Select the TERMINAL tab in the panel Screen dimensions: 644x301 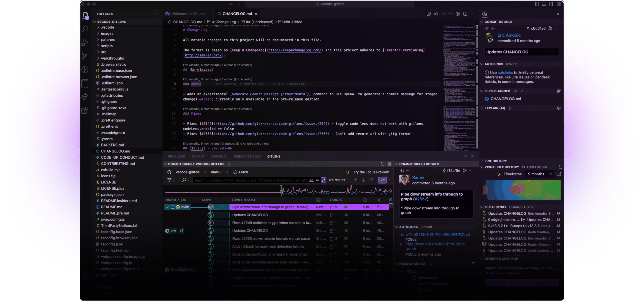tap(219, 156)
